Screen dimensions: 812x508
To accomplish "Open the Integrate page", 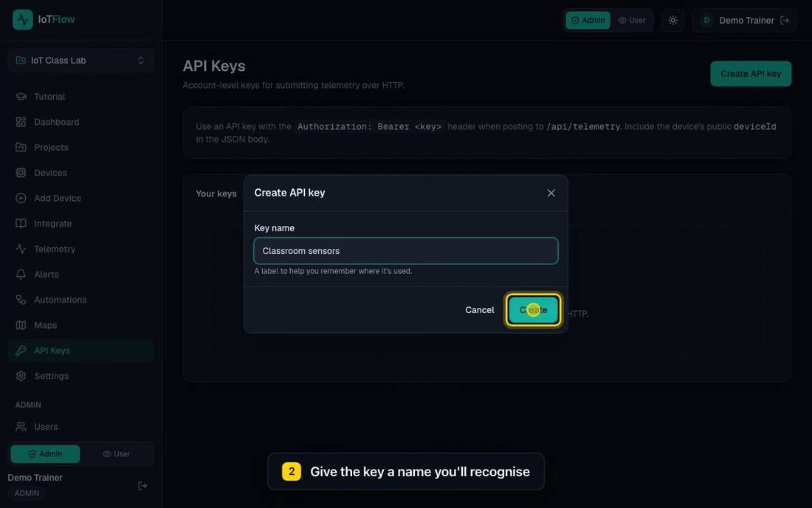I will click(80, 223).
